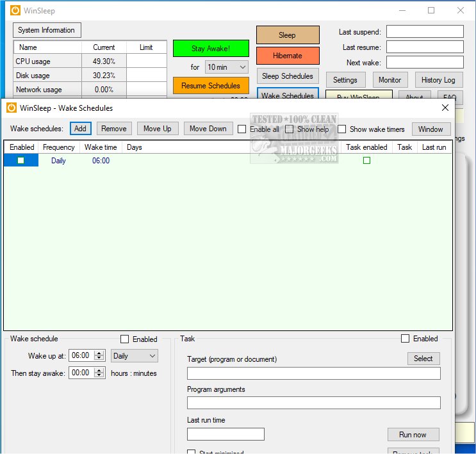This screenshot has width=476, height=454.
Task: Click Network usage row in system table
Action: tap(90, 90)
